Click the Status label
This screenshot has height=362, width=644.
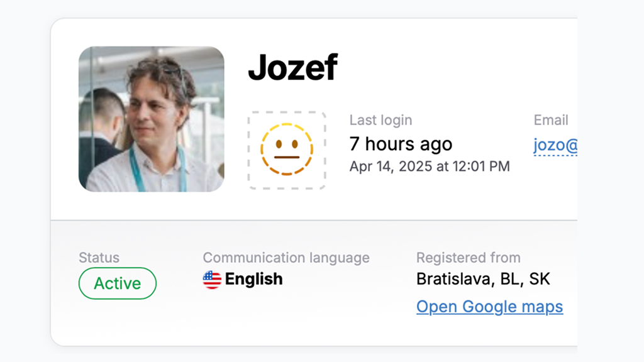[99, 258]
